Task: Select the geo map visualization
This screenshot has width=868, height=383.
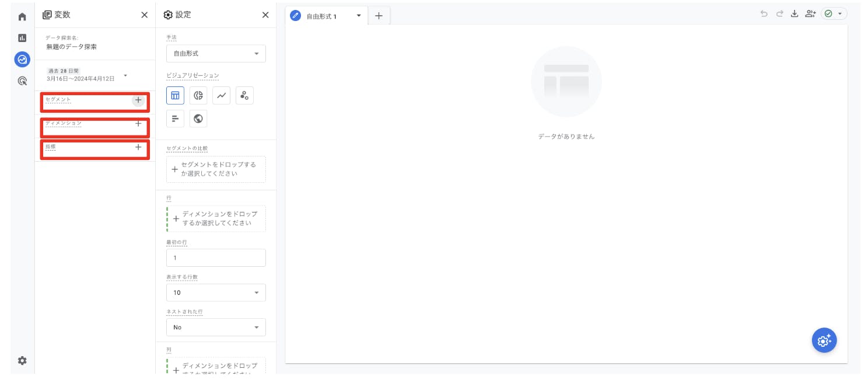Action: 198,119
